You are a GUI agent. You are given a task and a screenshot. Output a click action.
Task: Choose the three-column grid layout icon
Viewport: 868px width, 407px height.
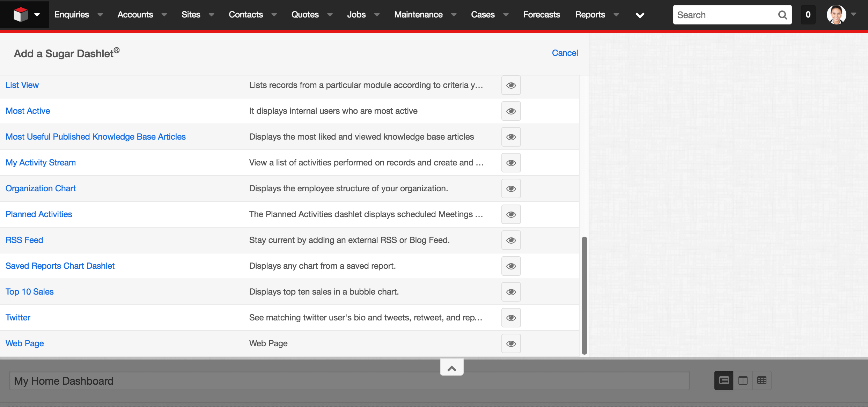point(762,380)
